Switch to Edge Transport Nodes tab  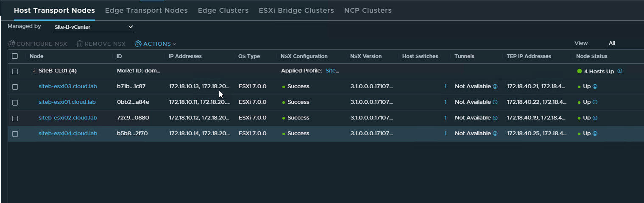[146, 11]
